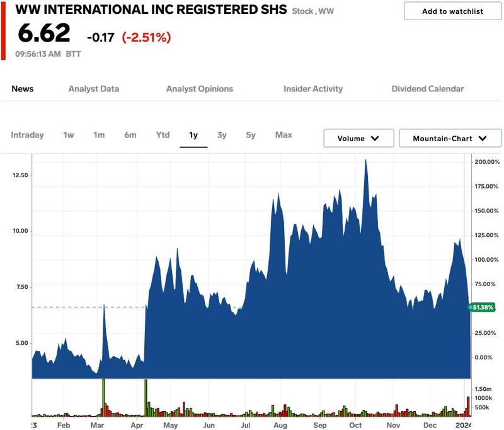Screen dimensions: 504x430
Task: Click the 12.50 price axis label
Action: 20,175
